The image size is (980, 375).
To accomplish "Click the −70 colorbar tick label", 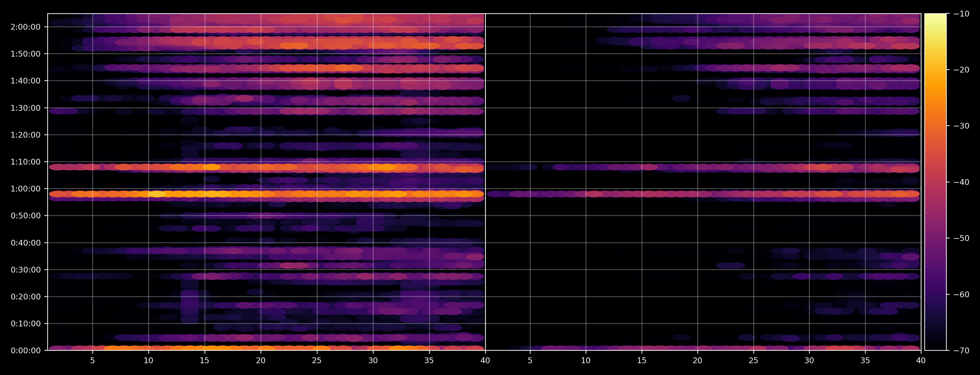I will point(961,351).
